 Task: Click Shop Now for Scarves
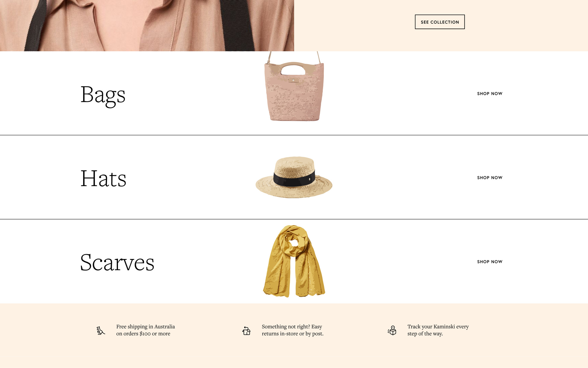pos(490,262)
